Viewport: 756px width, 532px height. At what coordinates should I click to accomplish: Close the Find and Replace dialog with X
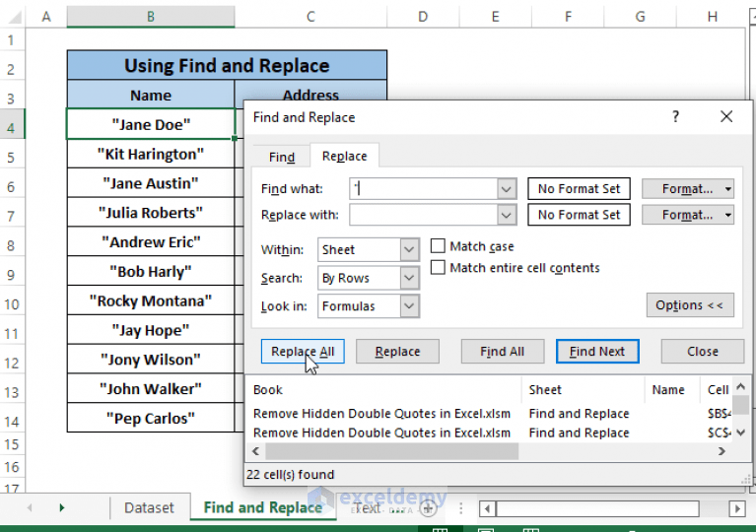[726, 116]
